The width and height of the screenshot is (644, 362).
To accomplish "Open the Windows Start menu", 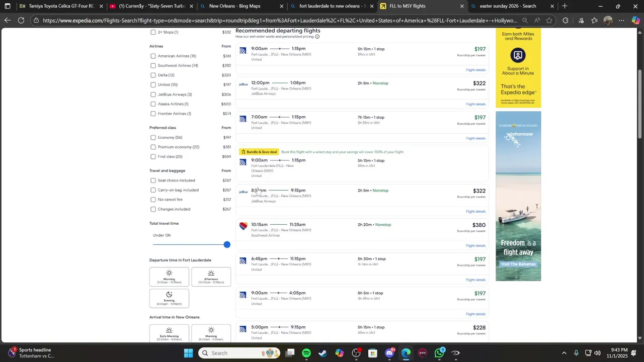I will coord(188,353).
